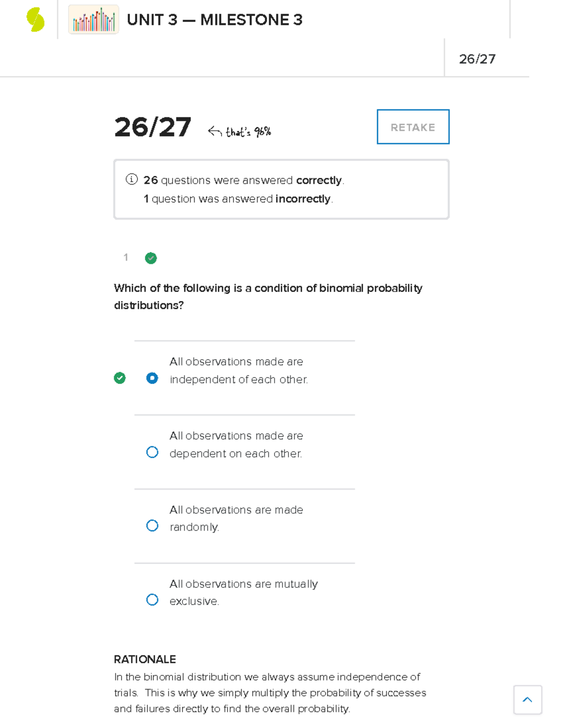Viewport: 563px width, 728px height.
Task: Select the independent observations answer text
Action: pos(238,370)
